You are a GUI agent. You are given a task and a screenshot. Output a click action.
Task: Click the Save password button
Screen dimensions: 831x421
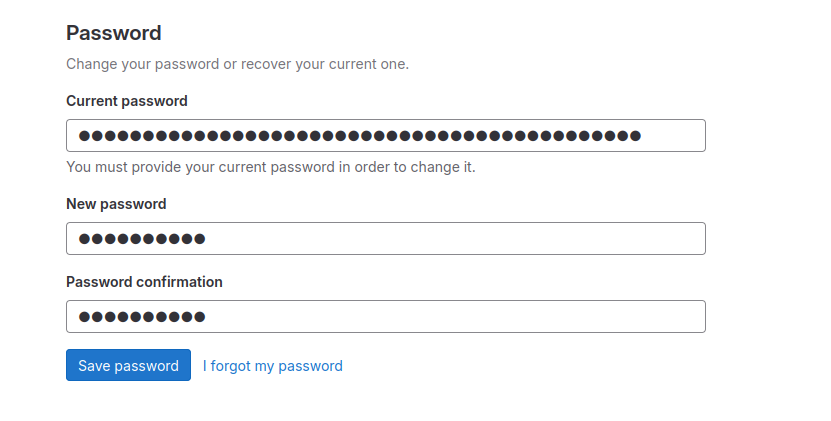point(128,365)
